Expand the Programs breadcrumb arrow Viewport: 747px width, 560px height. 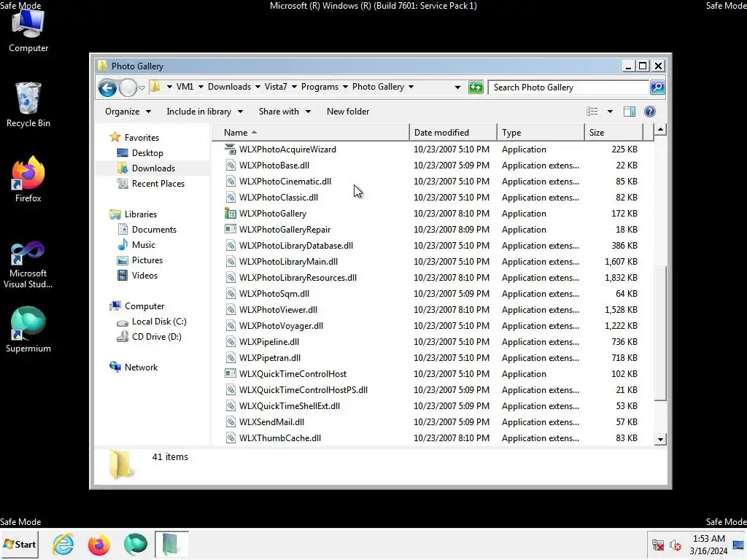click(x=345, y=87)
